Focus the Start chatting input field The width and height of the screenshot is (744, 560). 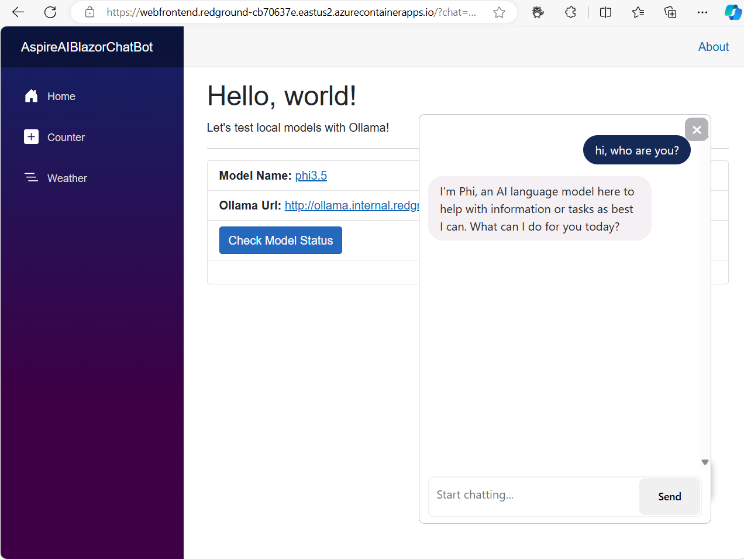[534, 495]
